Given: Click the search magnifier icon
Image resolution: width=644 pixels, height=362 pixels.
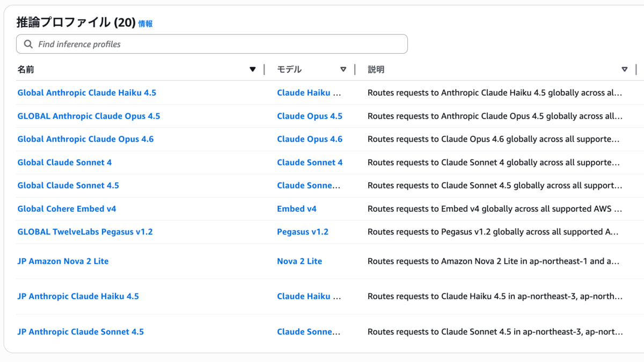Looking at the screenshot, I should pos(28,44).
